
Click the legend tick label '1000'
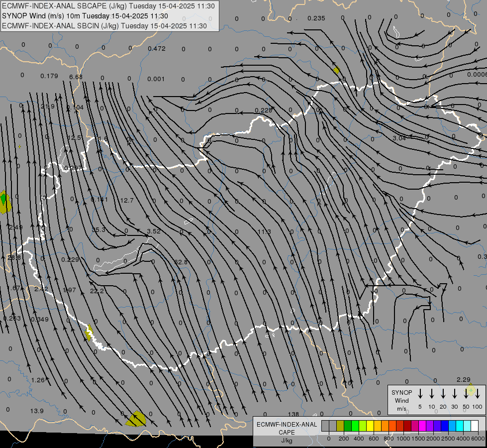(x=403, y=439)
